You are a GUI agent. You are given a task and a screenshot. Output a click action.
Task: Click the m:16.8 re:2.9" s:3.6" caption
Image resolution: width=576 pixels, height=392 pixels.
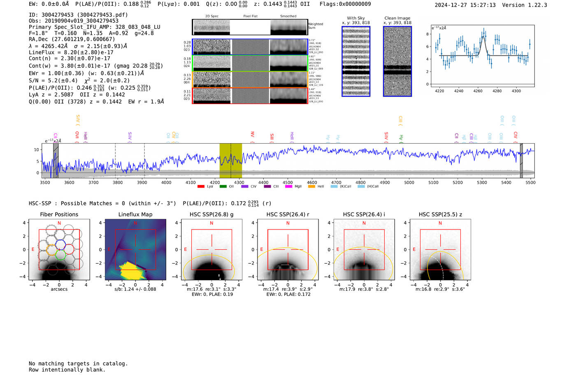440,289
